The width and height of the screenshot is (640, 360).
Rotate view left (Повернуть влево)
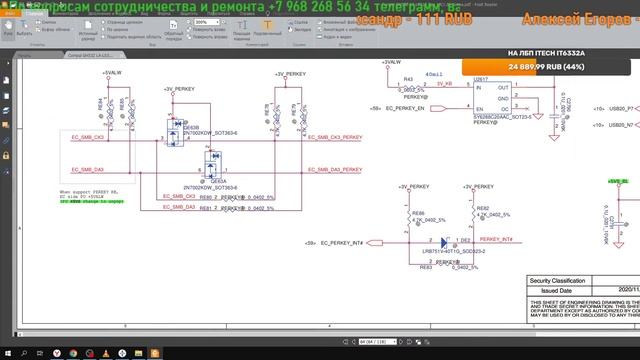point(206,29)
